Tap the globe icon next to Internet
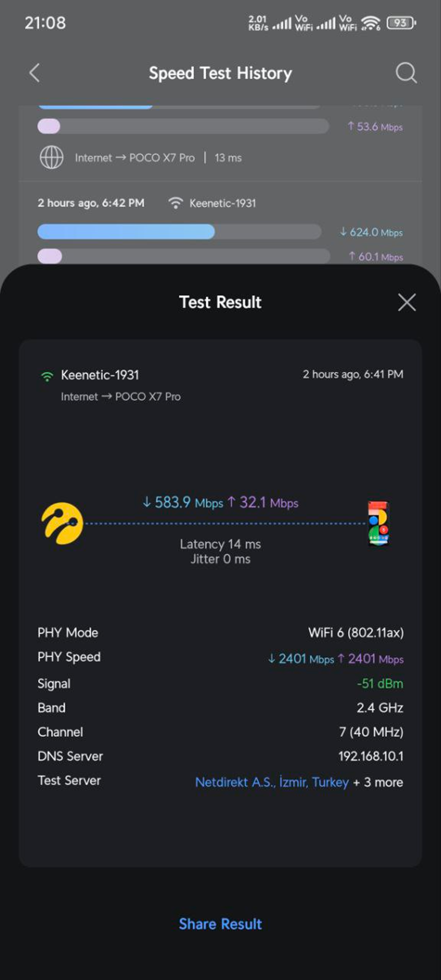Screen dimensions: 441x980 51,158
